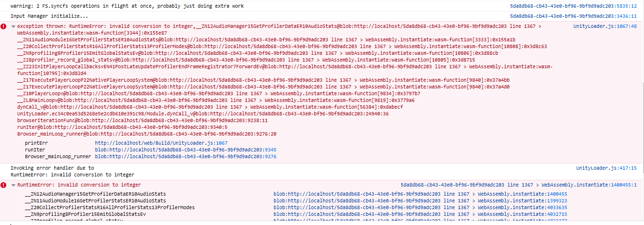Open WebAssembly.instantiate:1400455:1 location link

coord(519,185)
